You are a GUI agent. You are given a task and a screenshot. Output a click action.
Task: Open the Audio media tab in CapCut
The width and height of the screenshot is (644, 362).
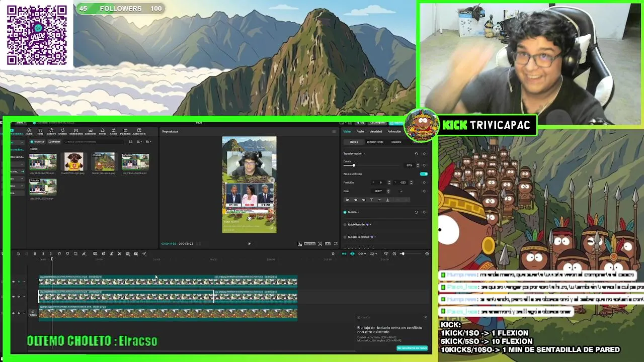[29, 132]
